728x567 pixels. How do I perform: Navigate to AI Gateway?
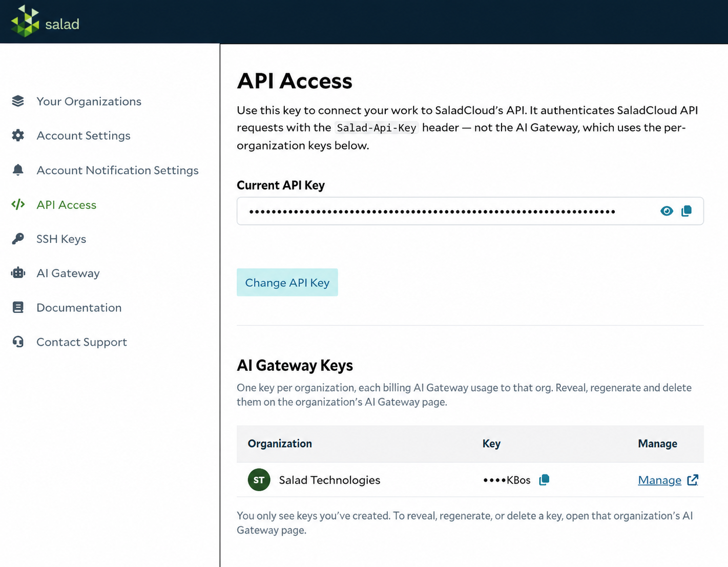68,274
